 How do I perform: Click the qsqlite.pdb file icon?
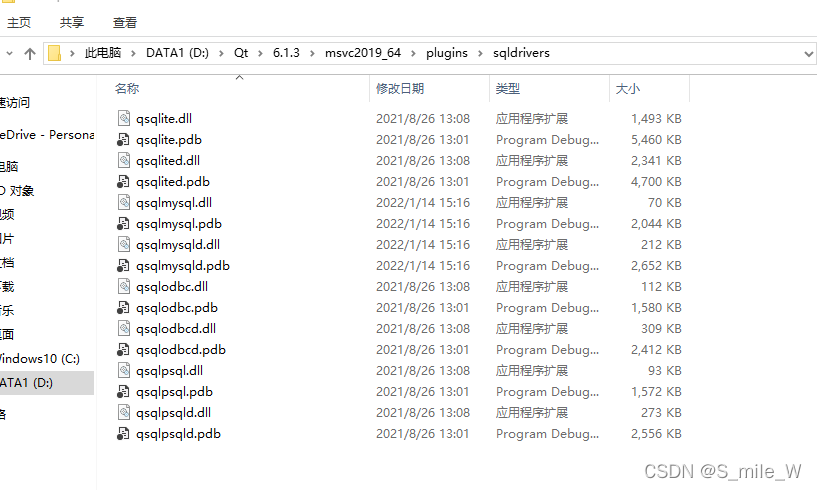pyautogui.click(x=123, y=139)
